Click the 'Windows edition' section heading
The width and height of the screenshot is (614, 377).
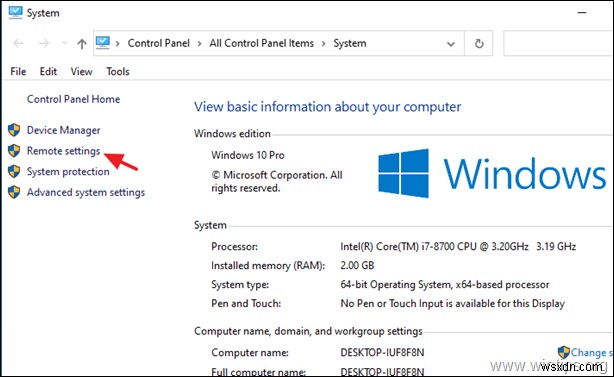[x=232, y=133]
